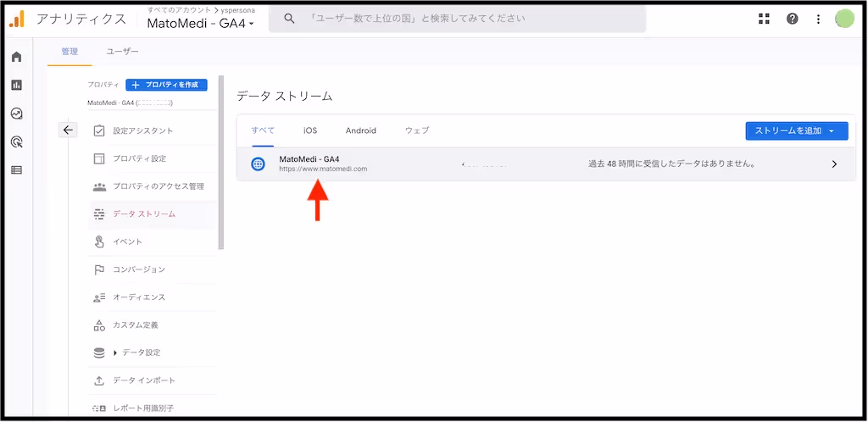Click the プロパティ設定 panel icon

tap(99, 158)
